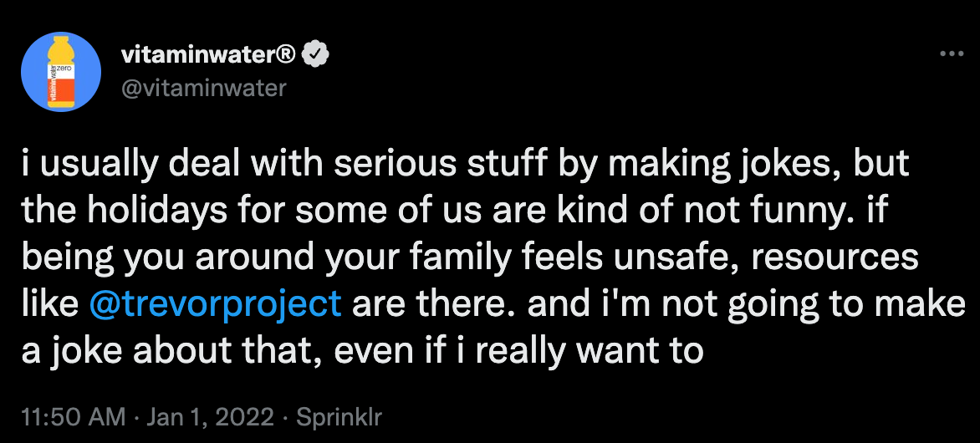The image size is (980, 443).
Task: Click the orange bottle inside the avatar
Action: pos(61,72)
